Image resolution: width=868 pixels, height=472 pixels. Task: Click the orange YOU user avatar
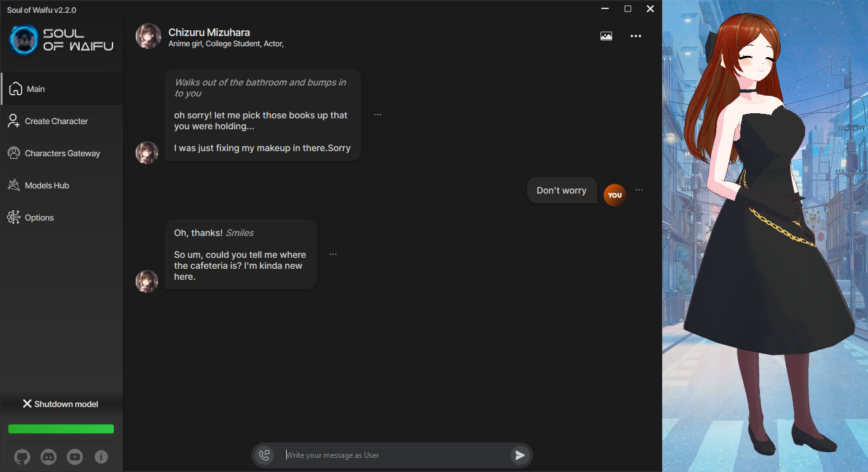pyautogui.click(x=615, y=195)
